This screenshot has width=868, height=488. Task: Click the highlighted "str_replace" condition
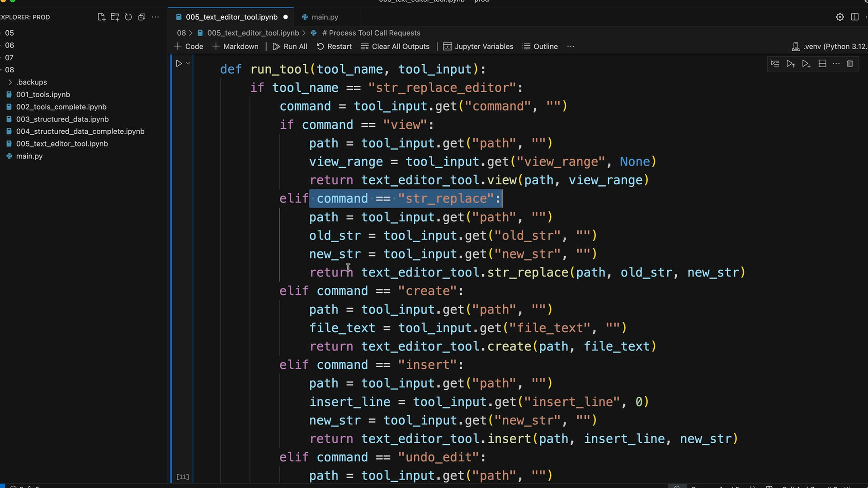point(406,199)
